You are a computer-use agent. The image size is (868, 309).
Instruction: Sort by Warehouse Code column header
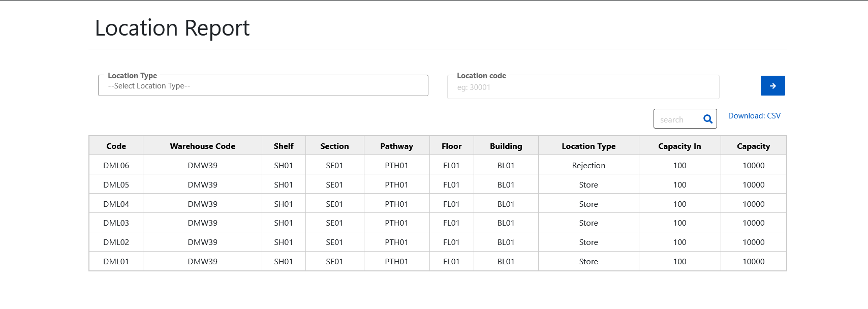click(202, 146)
